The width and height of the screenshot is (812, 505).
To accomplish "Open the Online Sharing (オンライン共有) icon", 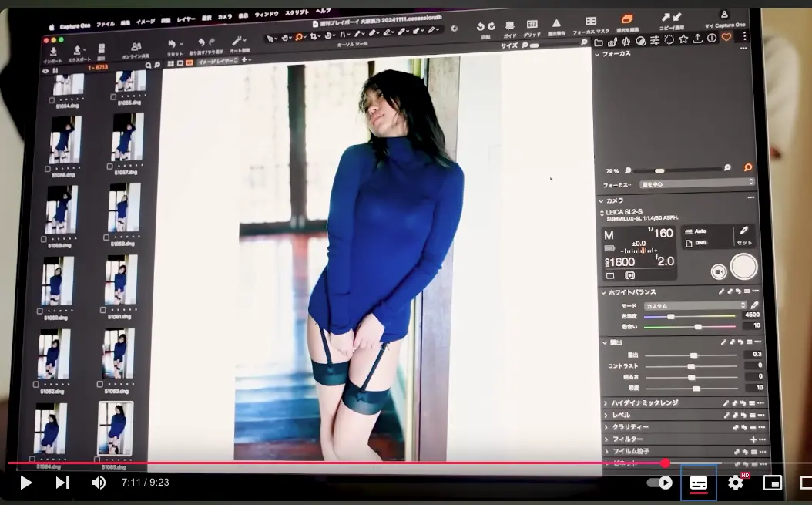I will tap(136, 47).
